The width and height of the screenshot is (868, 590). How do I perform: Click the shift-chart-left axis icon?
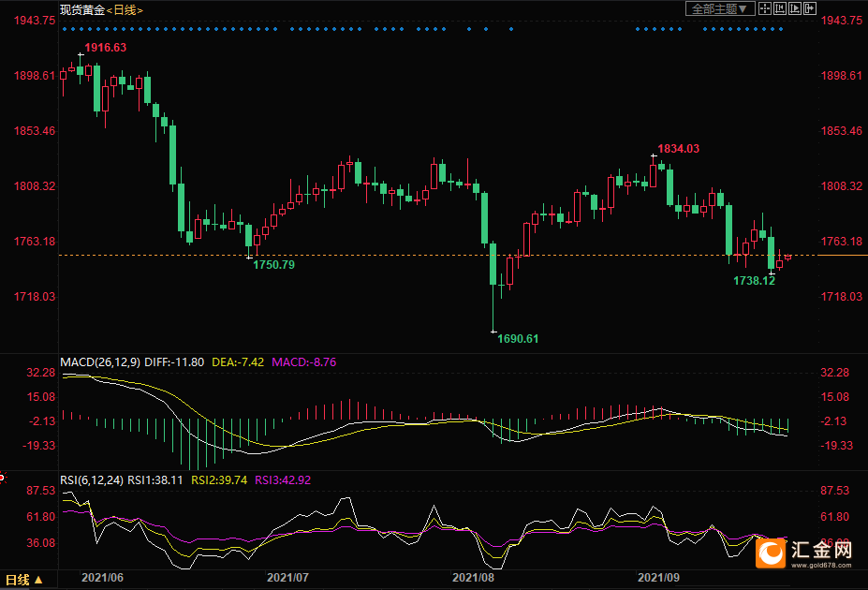pos(780,8)
